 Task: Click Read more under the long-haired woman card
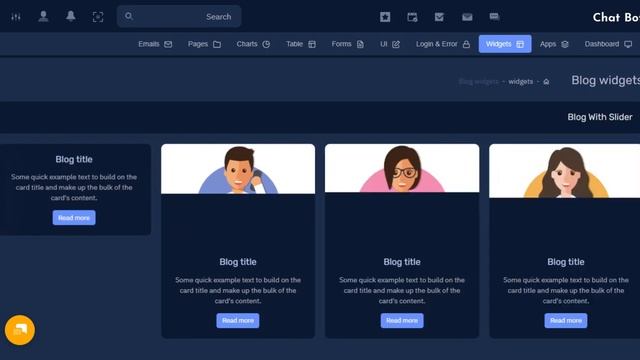point(566,320)
